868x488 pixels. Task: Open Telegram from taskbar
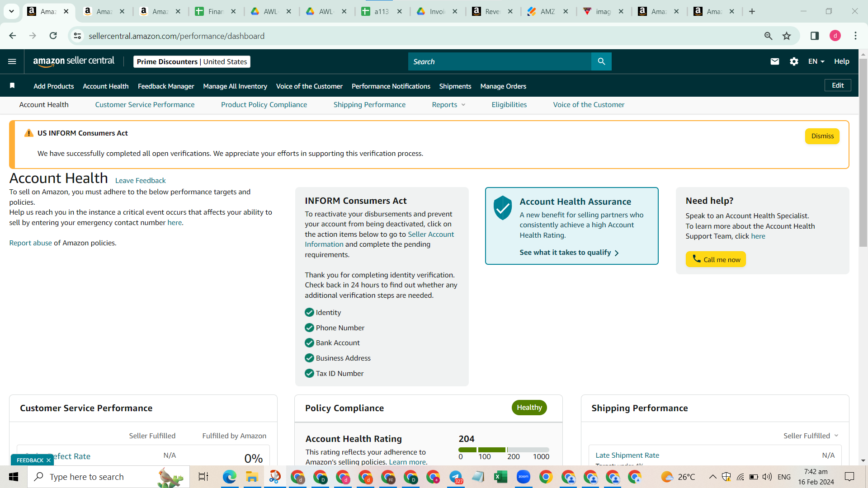pos(456,477)
